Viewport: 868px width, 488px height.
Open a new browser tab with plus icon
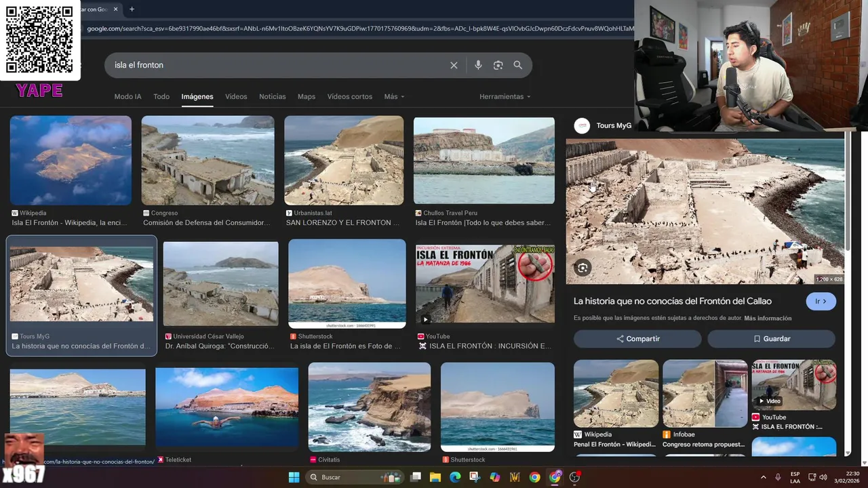point(132,9)
